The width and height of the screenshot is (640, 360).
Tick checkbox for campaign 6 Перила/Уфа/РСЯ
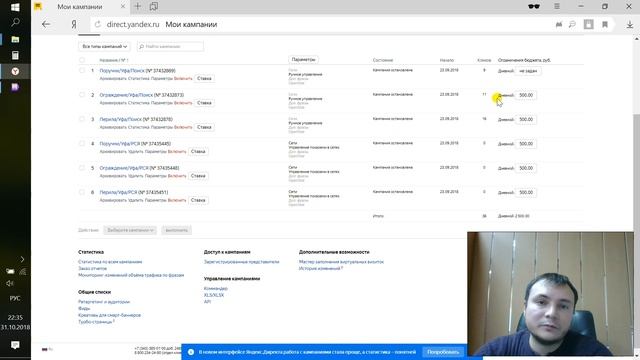point(82,192)
